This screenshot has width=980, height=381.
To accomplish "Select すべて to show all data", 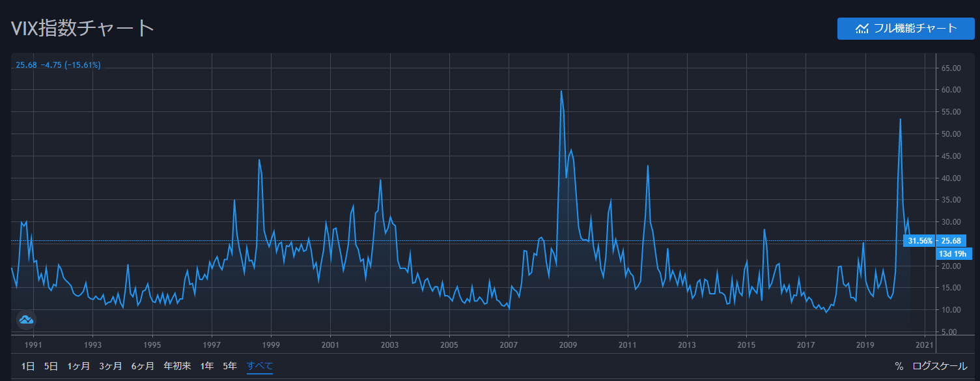I will [260, 366].
